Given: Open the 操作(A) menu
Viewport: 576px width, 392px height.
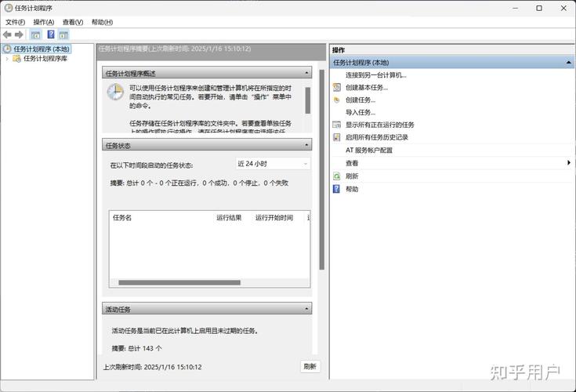Looking at the screenshot, I should (44, 23).
